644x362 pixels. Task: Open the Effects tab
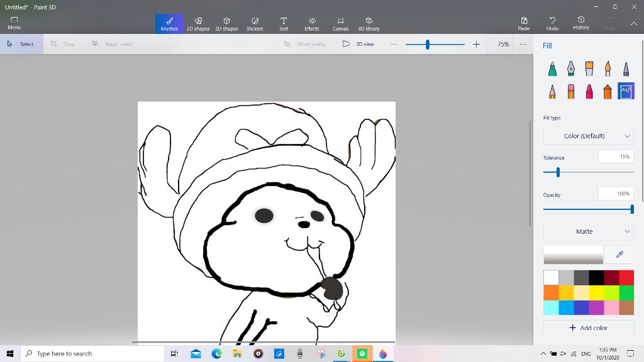[x=312, y=24]
